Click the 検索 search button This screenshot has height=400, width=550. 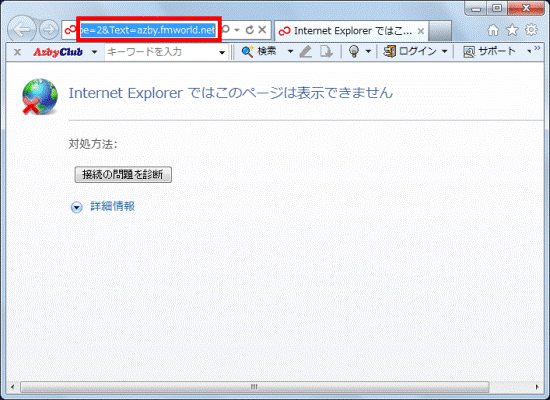pos(259,52)
